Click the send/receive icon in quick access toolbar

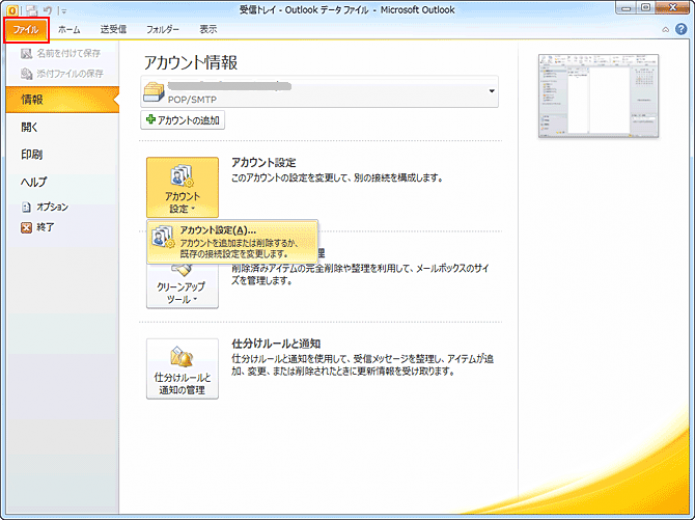(29, 10)
